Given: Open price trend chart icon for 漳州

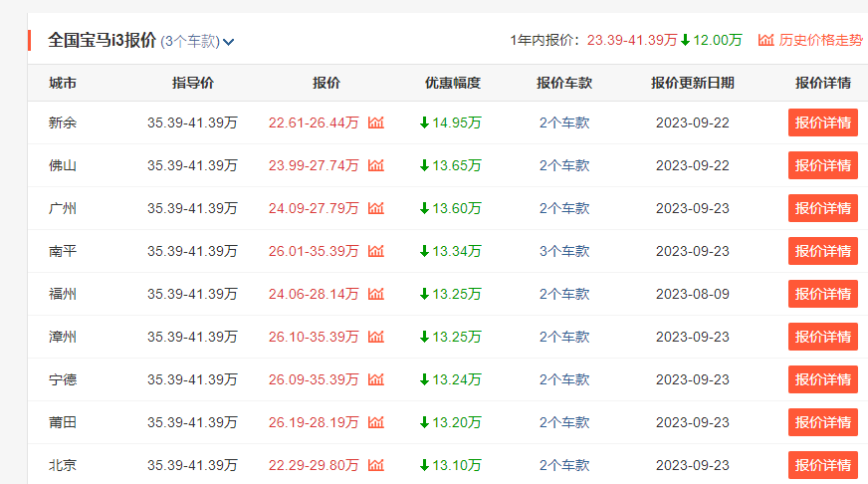Looking at the screenshot, I should (x=376, y=337).
